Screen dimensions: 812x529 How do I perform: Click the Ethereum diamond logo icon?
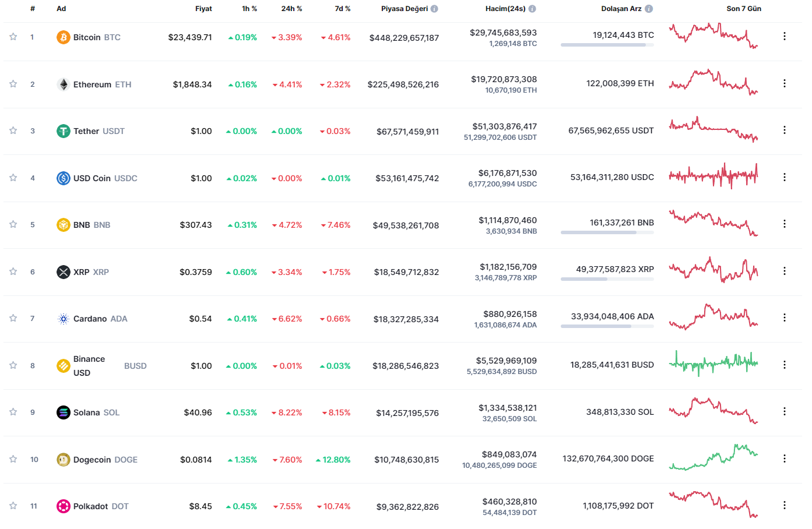63,84
